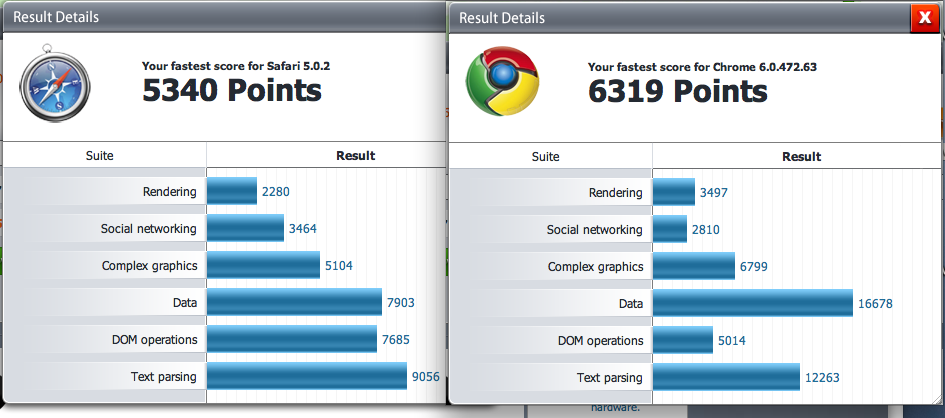Click the Safari Social networking bar 3464
The width and height of the screenshot is (945, 418).
click(245, 228)
